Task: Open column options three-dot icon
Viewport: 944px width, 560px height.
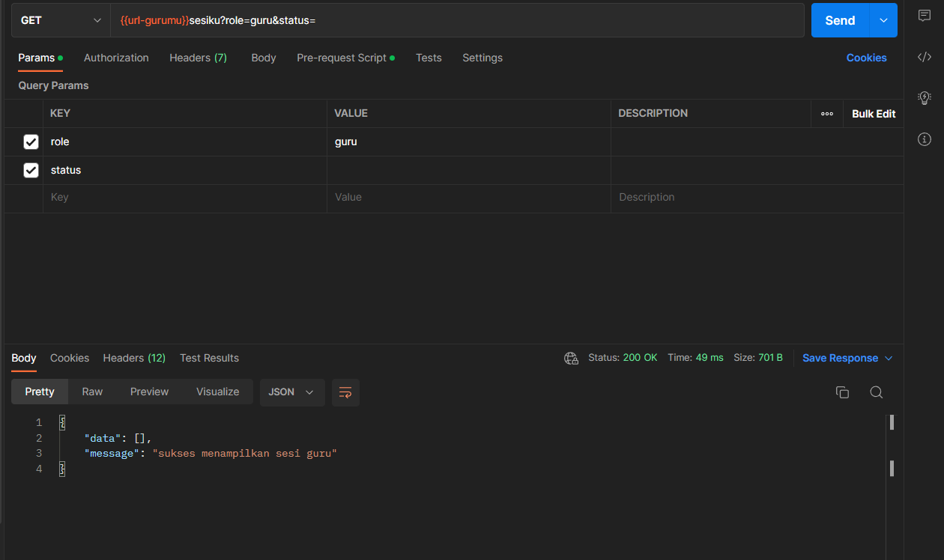Action: [827, 114]
